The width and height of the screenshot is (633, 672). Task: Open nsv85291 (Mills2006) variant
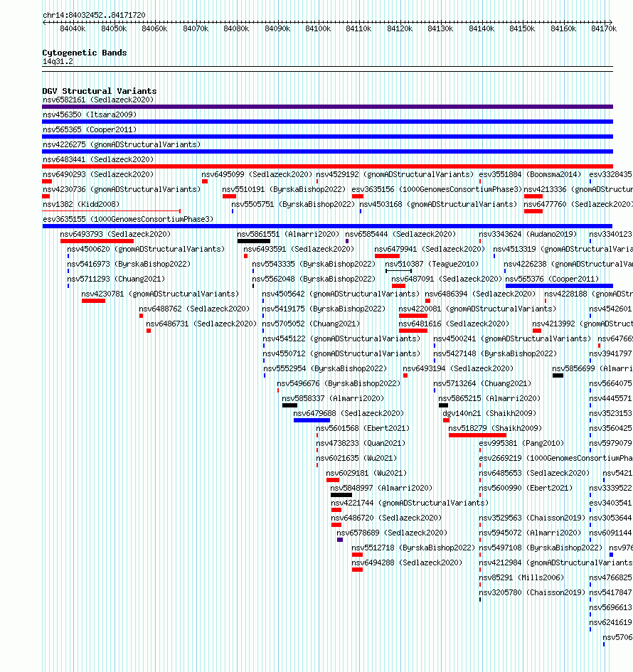[x=521, y=578]
